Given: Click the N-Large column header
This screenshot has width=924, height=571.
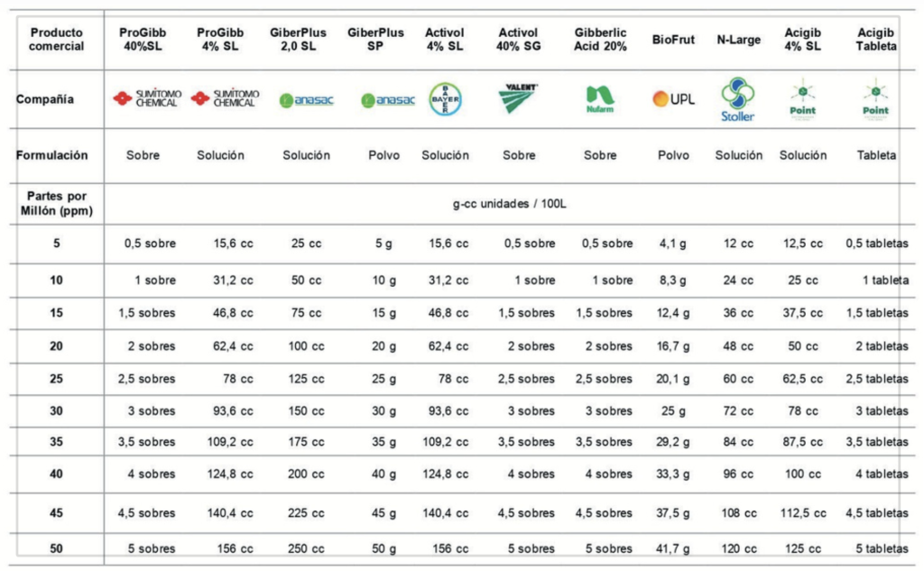Looking at the screenshot, I should coord(738,40).
